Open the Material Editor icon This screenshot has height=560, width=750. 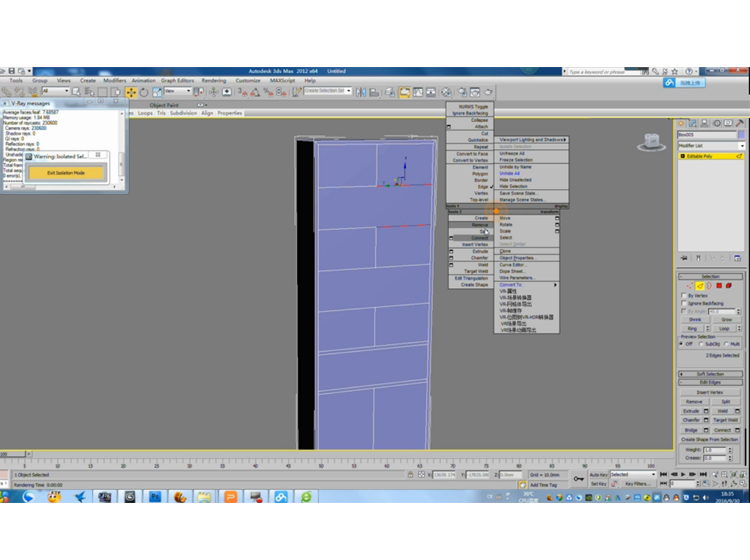(x=446, y=92)
